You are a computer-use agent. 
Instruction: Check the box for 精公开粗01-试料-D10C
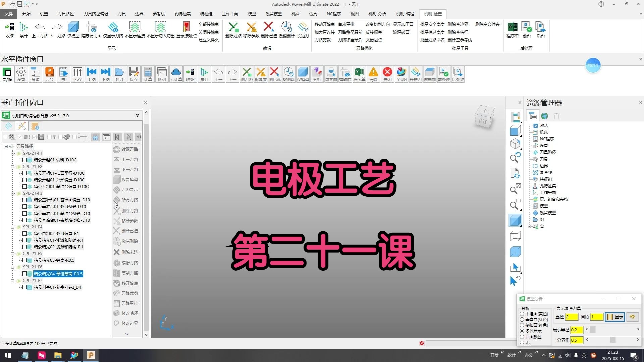click(x=24, y=160)
